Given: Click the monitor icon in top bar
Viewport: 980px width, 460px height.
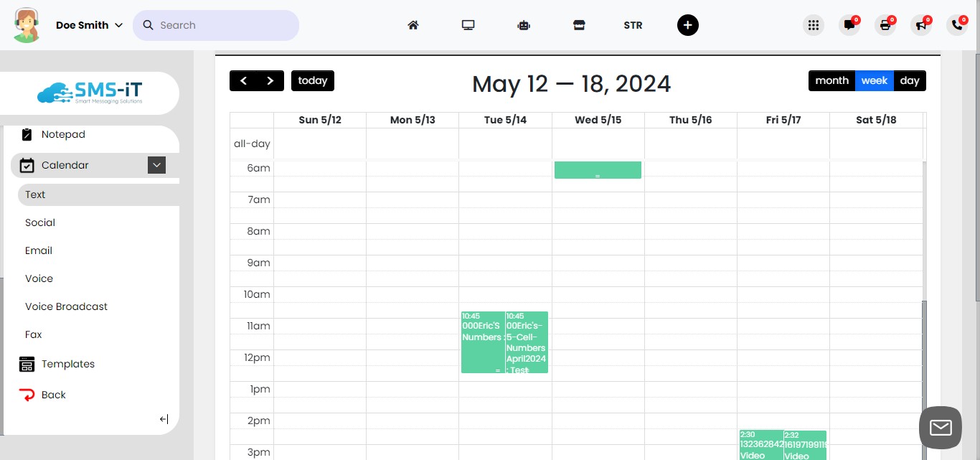Looking at the screenshot, I should point(468,24).
